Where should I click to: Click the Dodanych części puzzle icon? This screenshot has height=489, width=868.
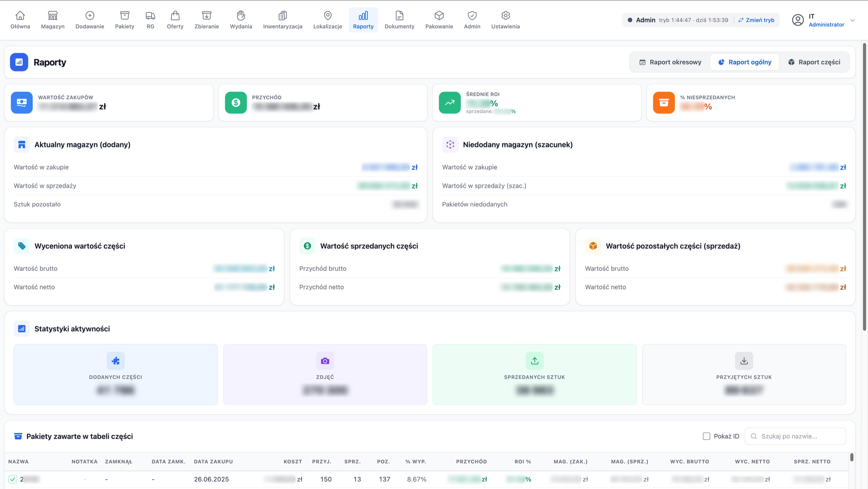(116, 361)
